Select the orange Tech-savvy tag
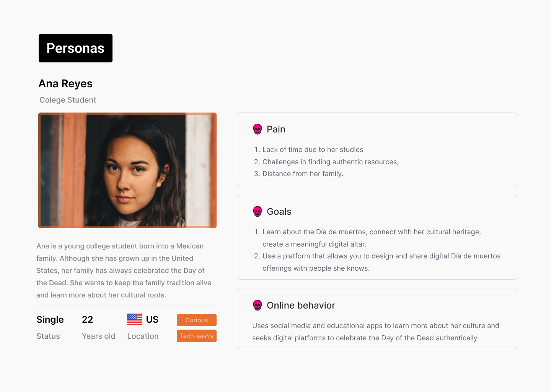Viewport: 551px width, 392px height. 197,336
